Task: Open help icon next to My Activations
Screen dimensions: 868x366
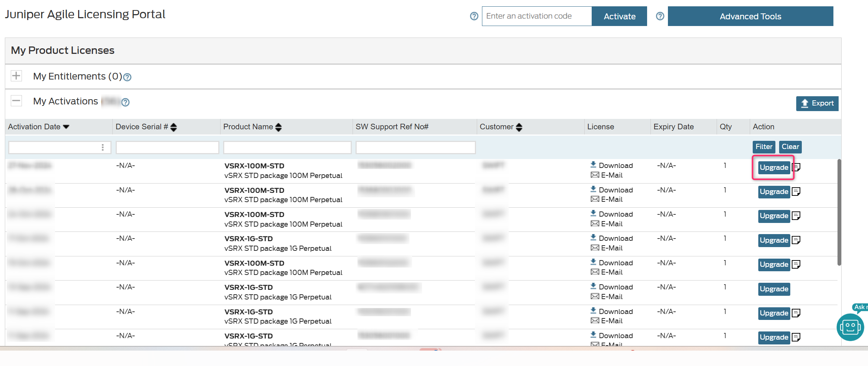Action: [x=126, y=102]
